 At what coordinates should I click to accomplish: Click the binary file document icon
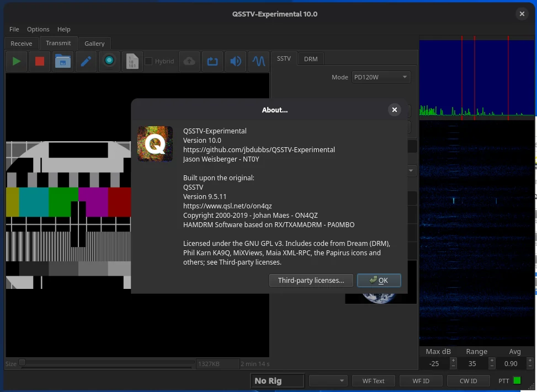point(132,61)
